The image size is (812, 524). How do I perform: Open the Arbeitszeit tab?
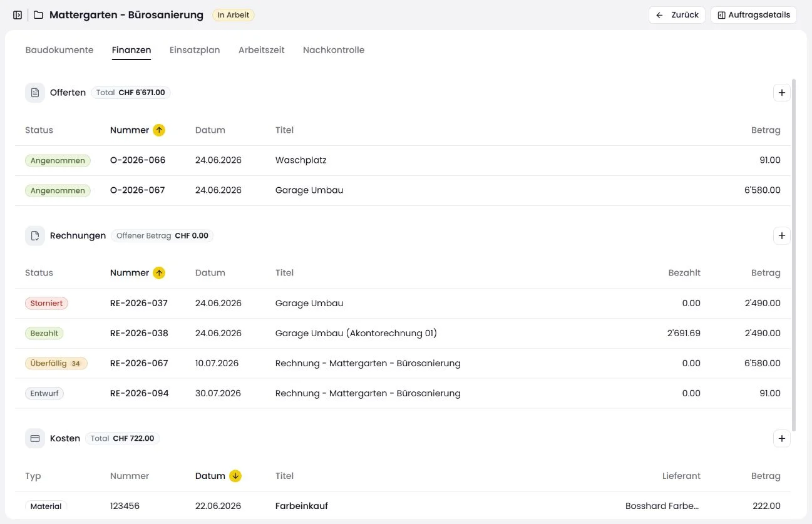coord(262,50)
